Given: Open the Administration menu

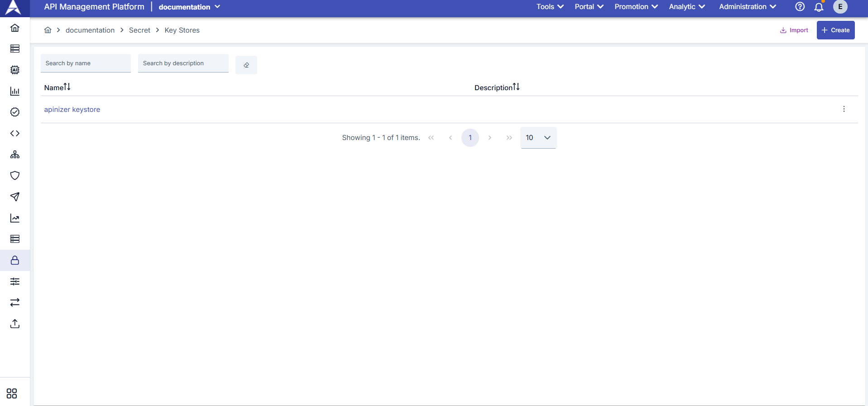Looking at the screenshot, I should tap(748, 7).
